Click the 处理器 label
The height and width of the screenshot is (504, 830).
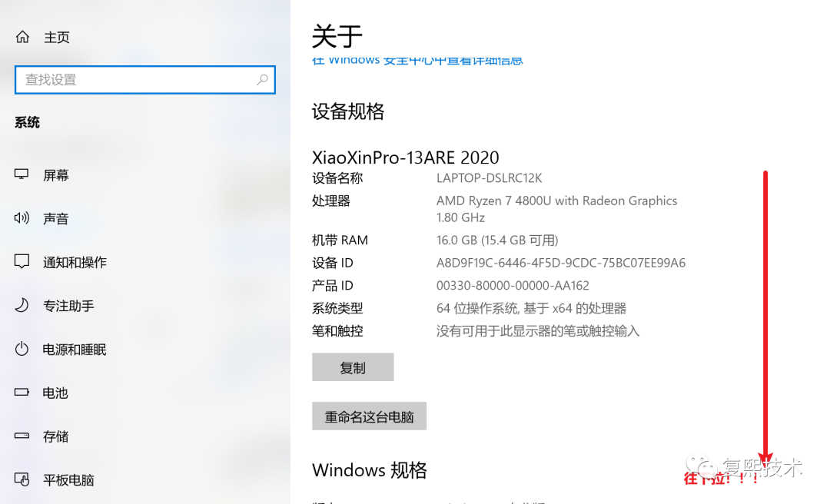click(330, 201)
